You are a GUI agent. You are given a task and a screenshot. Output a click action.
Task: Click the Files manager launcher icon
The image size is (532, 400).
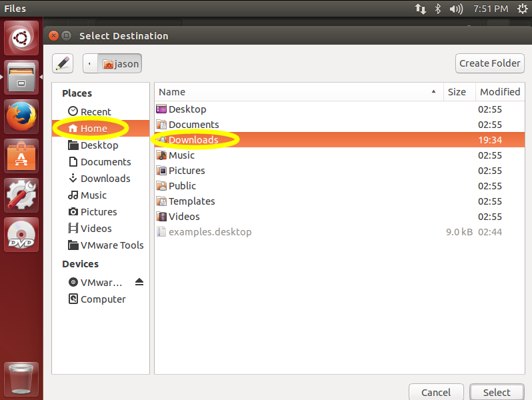pos(21,77)
